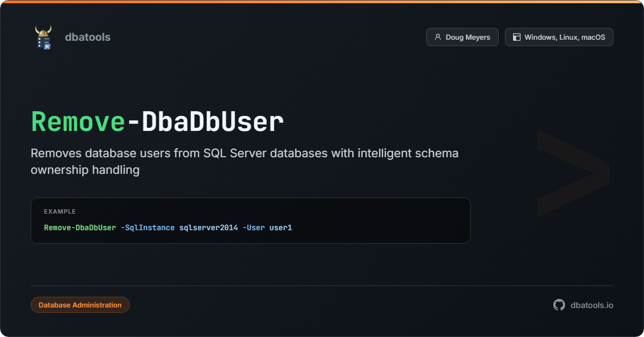Screen dimensions: 644x337
Task: Visit the dbatools.io link
Action: pos(592,305)
